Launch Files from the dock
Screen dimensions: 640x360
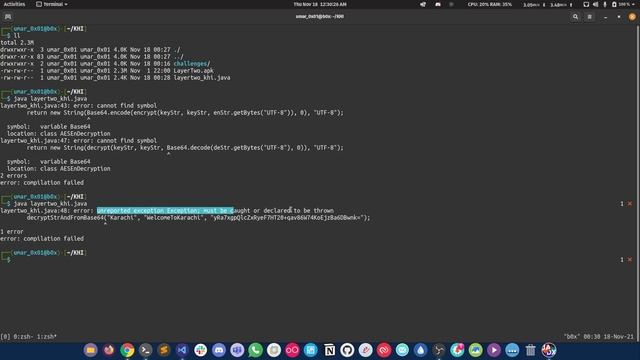point(91,350)
